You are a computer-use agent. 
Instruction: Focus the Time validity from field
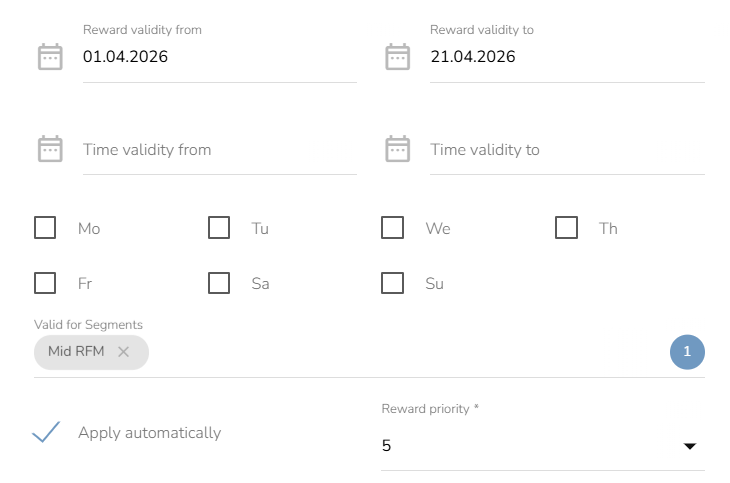pos(220,150)
